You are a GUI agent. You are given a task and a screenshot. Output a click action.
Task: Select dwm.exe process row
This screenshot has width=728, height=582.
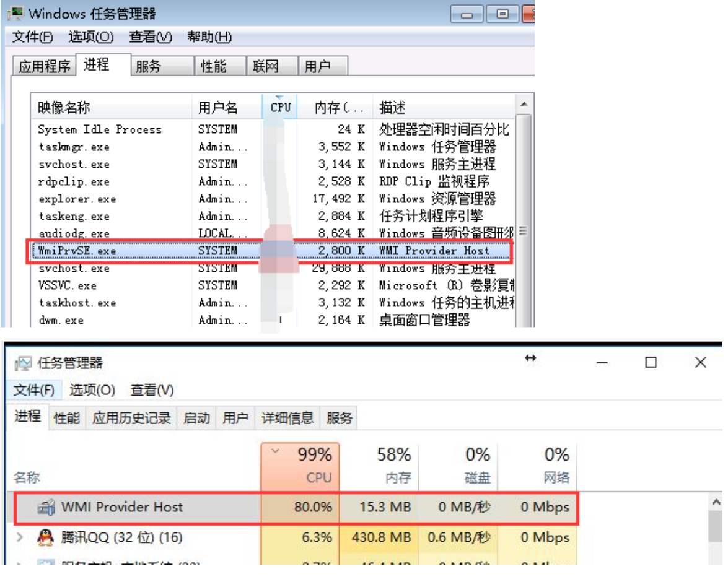click(273, 319)
